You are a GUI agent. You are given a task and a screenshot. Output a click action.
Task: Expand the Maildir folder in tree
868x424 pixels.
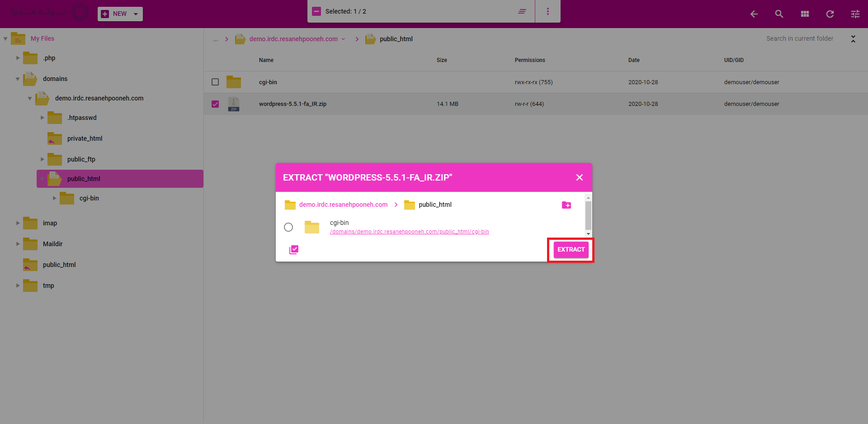[18, 244]
